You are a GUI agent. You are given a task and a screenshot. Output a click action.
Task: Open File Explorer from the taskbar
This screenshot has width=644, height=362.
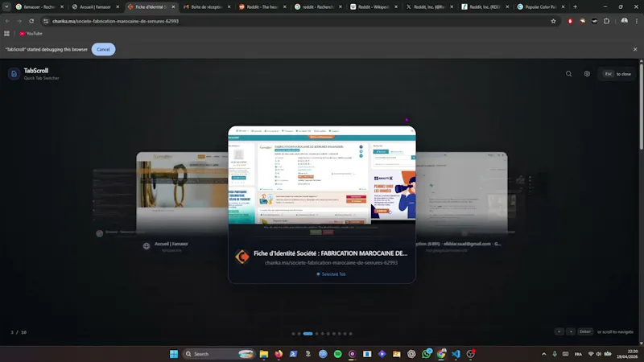(x=264, y=354)
